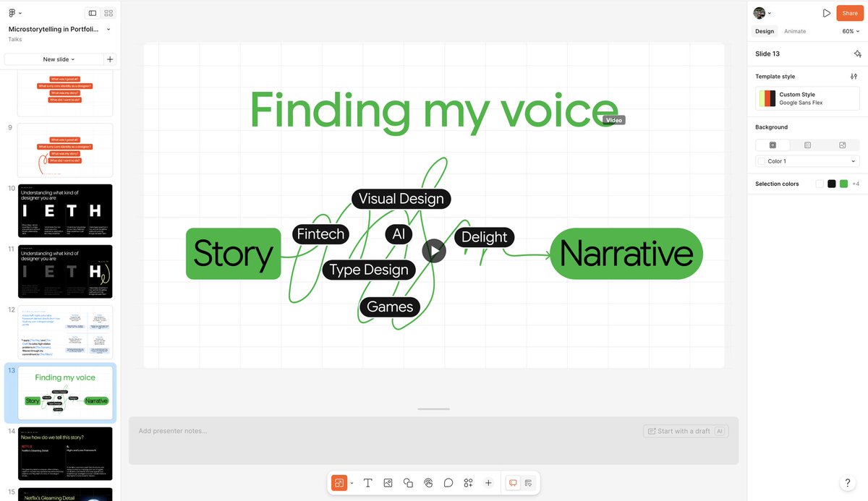Expand the Move tool options chevron

tap(352, 483)
